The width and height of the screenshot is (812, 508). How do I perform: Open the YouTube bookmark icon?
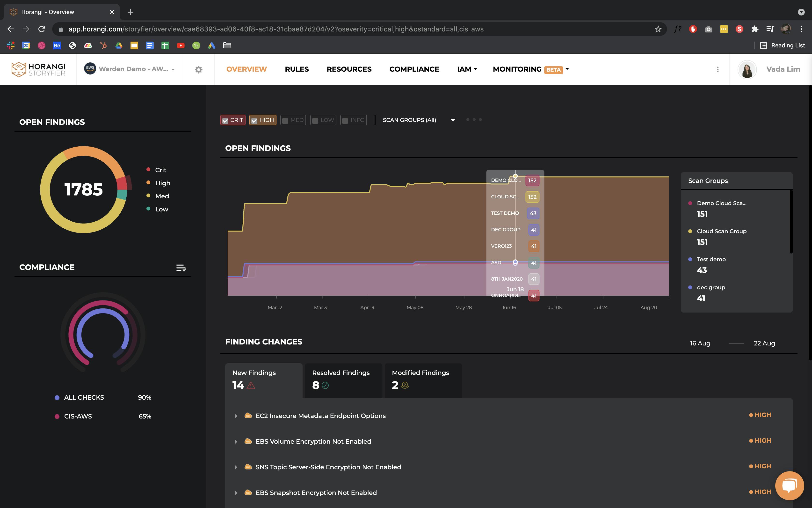point(181,45)
